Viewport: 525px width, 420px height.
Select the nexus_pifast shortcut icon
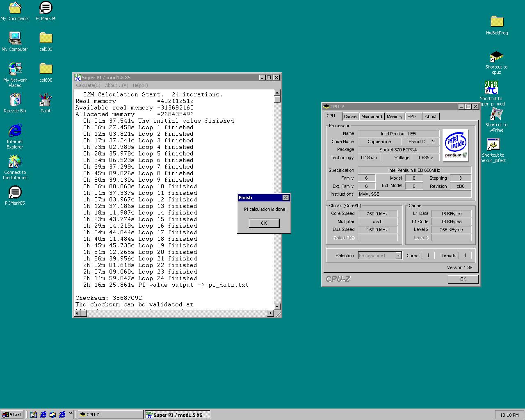tap(493, 151)
